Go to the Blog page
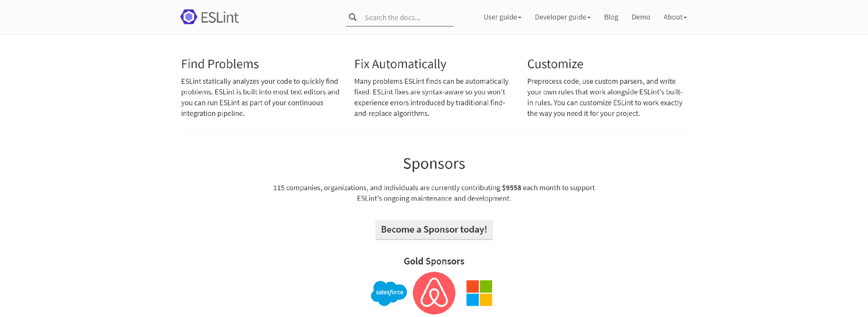 tap(611, 17)
